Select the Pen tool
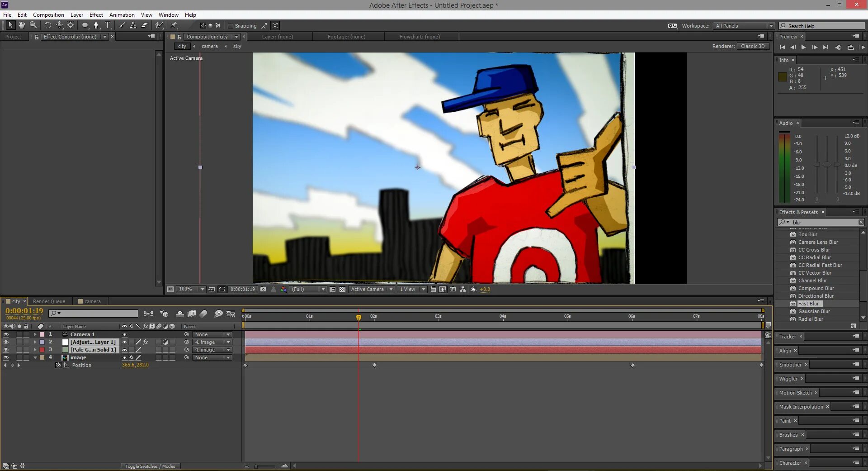 [x=96, y=25]
